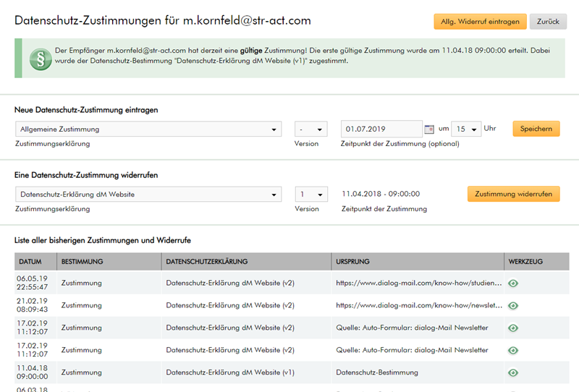Image resolution: width=579 pixels, height=392 pixels.
Task: View details of 21.02.19 consent entry
Action: click(513, 306)
